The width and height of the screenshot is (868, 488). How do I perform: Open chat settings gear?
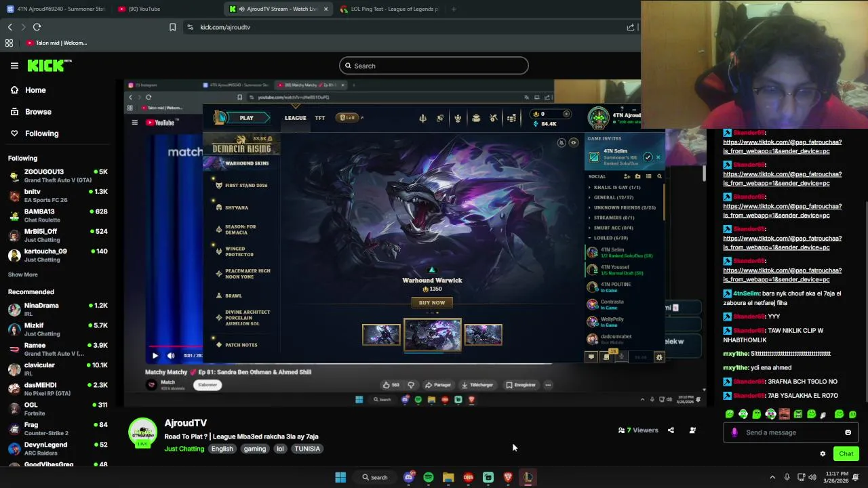pos(823,454)
